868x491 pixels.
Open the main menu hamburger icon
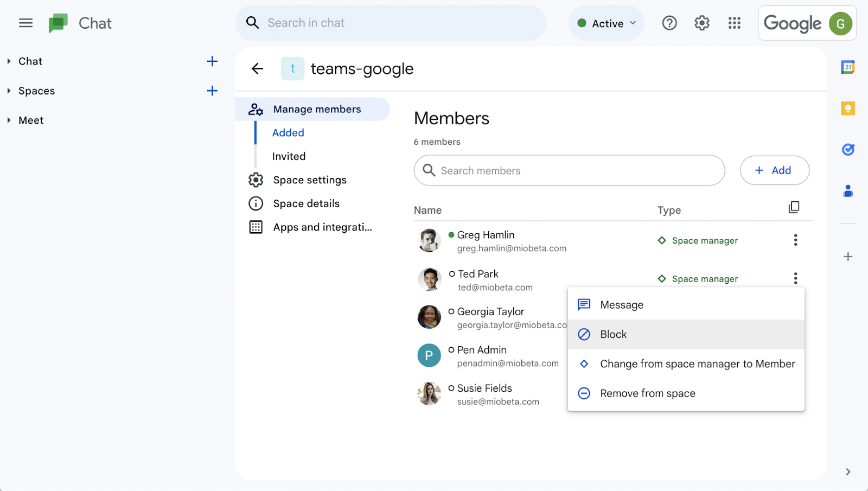point(25,23)
